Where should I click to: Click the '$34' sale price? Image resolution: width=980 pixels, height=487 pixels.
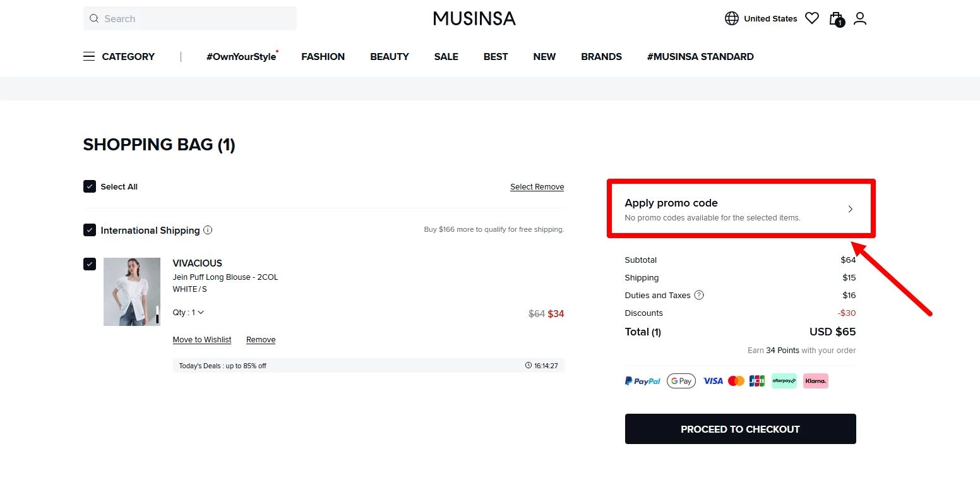click(556, 313)
